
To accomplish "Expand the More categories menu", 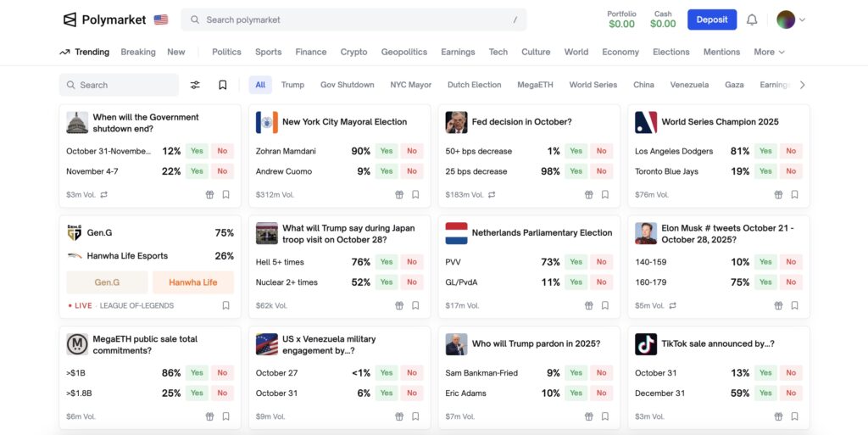I will coord(769,52).
